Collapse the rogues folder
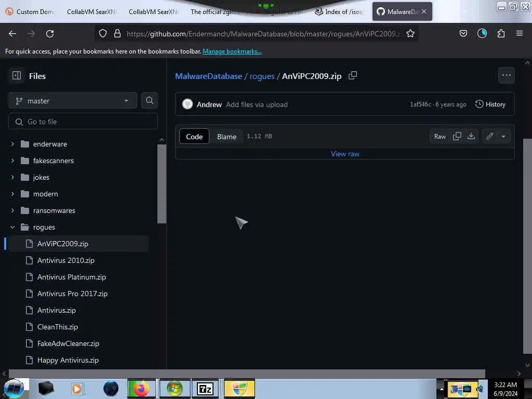Image resolution: width=532 pixels, height=399 pixels. [12, 227]
